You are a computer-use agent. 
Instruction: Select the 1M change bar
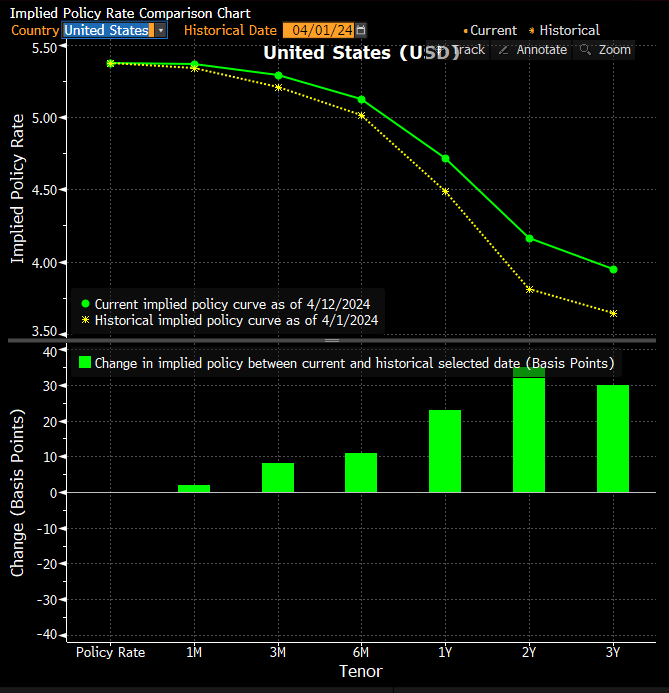click(x=194, y=488)
